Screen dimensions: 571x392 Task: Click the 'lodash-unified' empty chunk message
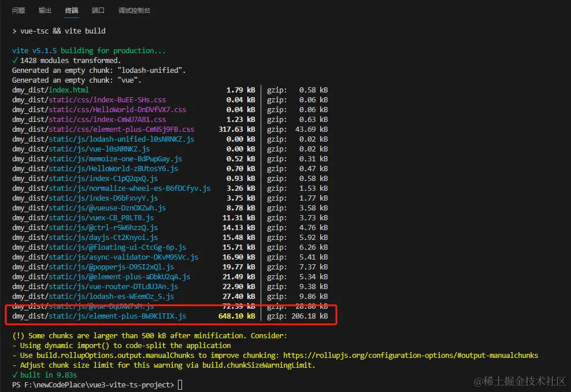pyautogui.click(x=99, y=71)
